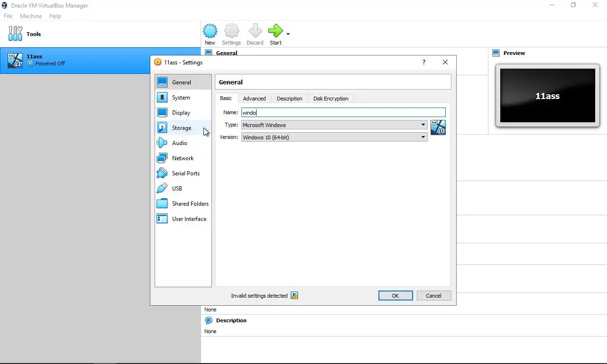Open the User Interface settings category
Viewport: 607px width, 364px height.
pyautogui.click(x=183, y=218)
